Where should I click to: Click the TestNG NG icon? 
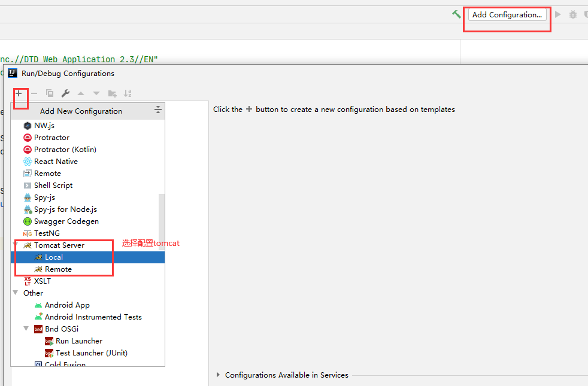28,233
